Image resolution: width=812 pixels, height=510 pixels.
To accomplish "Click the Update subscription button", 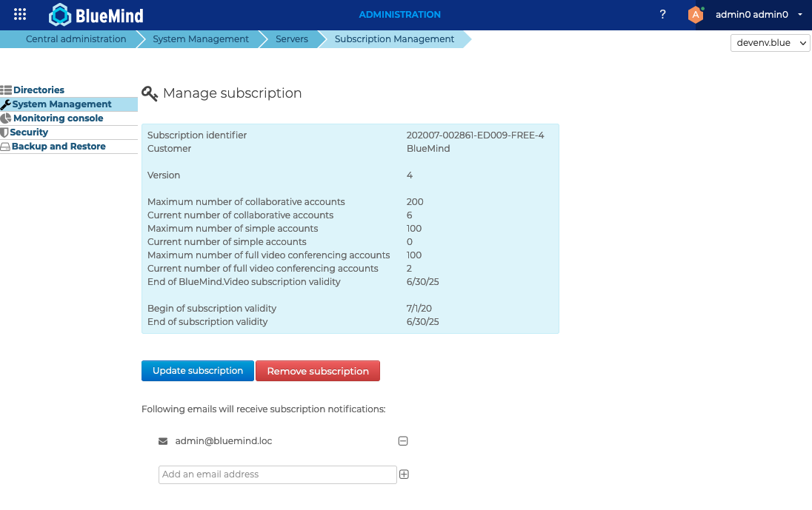I will click(x=198, y=371).
